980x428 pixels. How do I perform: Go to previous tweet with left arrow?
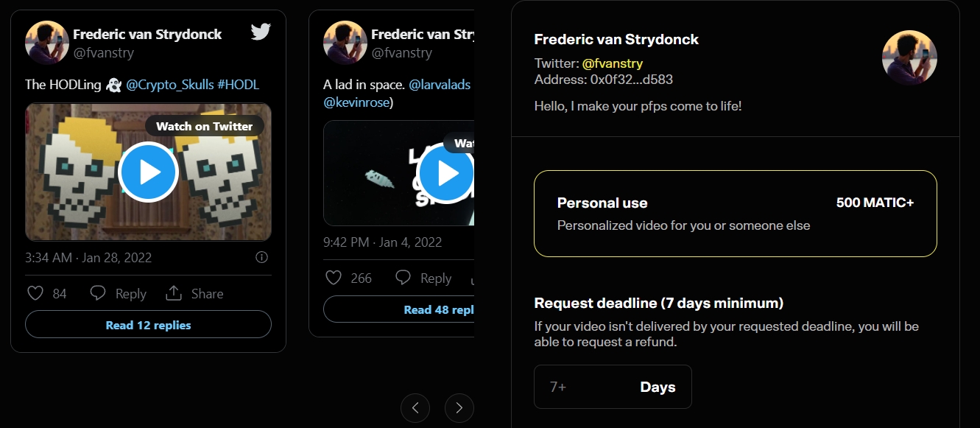415,407
